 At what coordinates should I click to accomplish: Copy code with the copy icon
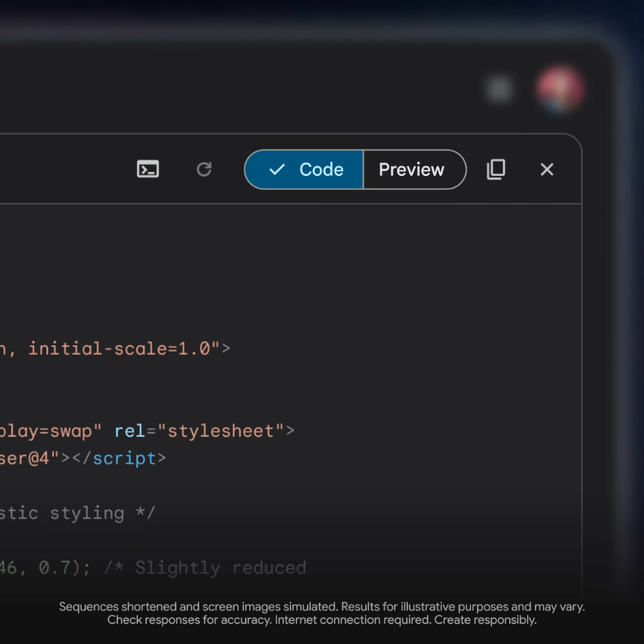[496, 169]
